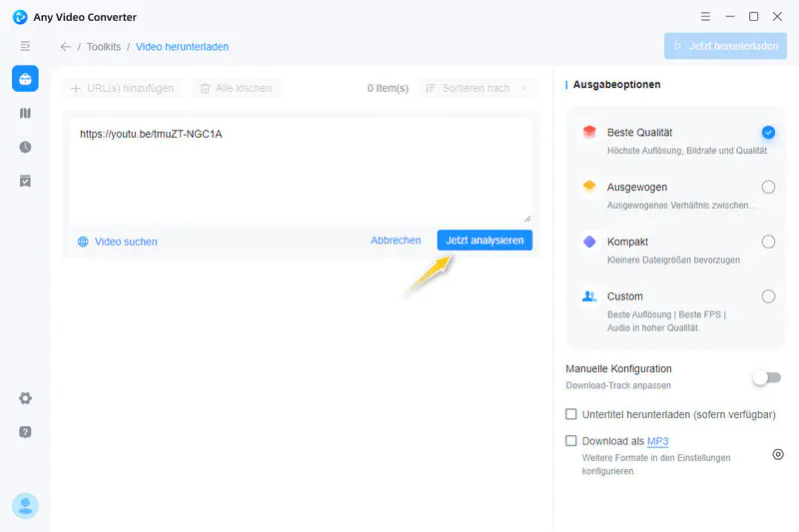799x532 pixels.
Task: Expand the Sortieren nach dropdown
Action: (x=476, y=89)
